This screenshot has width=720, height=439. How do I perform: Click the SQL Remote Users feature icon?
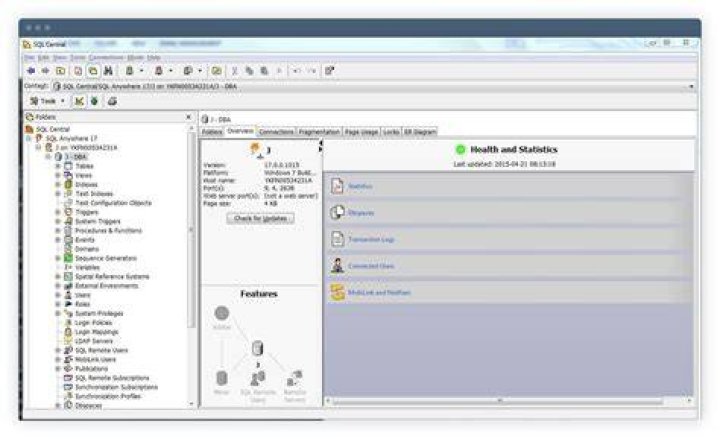(x=258, y=379)
